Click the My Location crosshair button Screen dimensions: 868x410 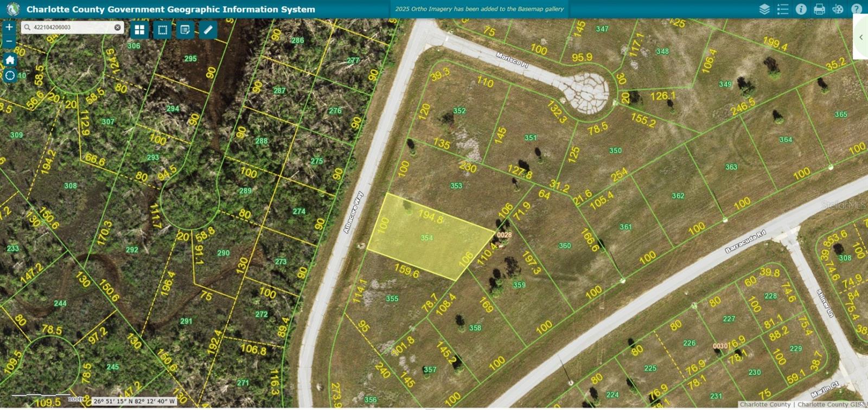point(10,76)
